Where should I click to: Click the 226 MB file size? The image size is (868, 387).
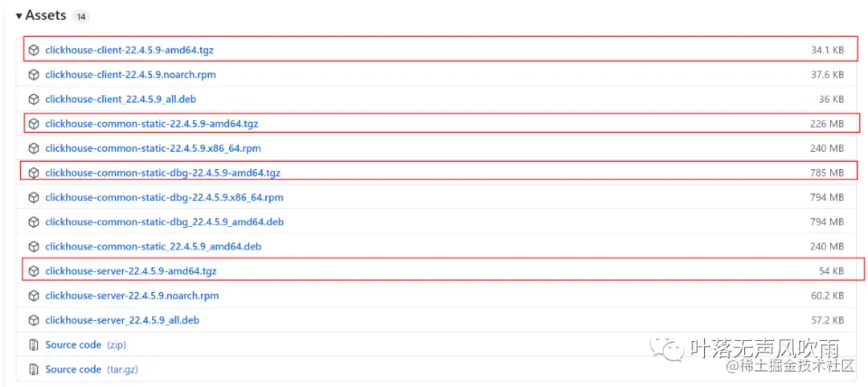[x=828, y=124]
